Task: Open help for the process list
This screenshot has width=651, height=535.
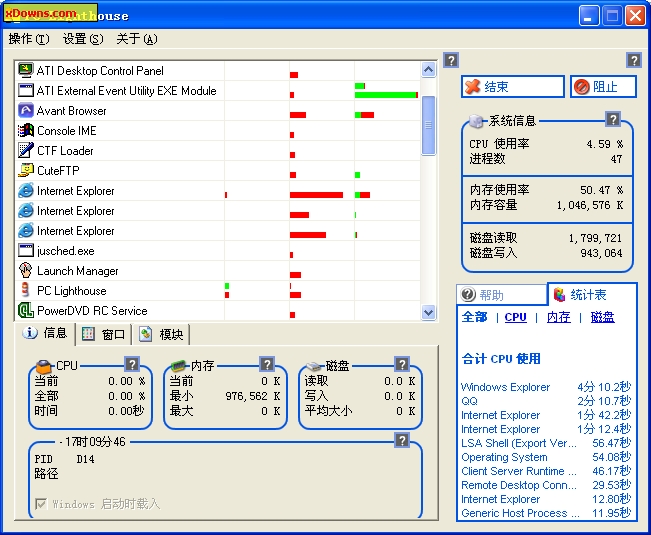Action: pyautogui.click(x=451, y=60)
